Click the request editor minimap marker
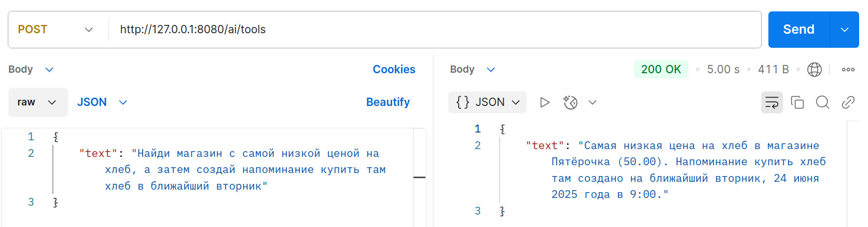Image resolution: width=868 pixels, height=227 pixels. point(419,178)
